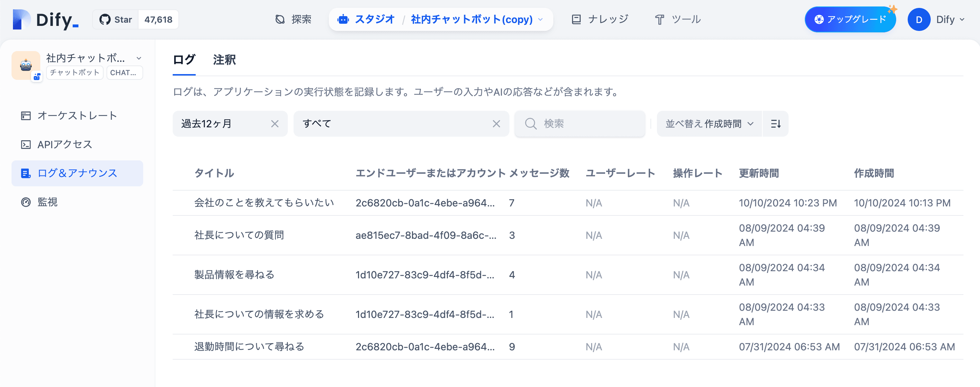Open the 社長についての質問 log entry

239,235
